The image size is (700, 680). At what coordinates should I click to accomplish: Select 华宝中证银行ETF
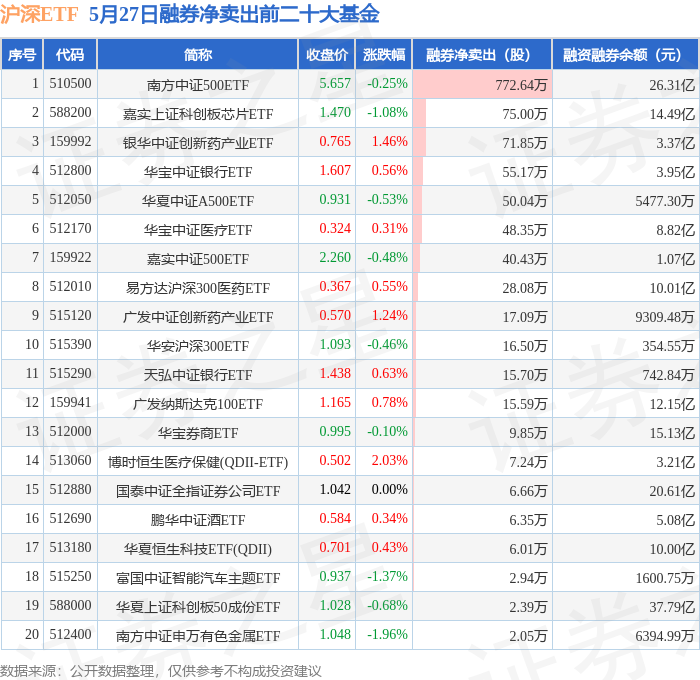point(198,172)
